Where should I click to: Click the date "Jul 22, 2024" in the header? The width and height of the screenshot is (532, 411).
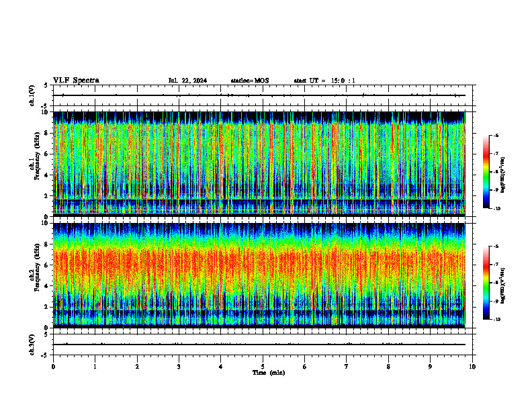point(187,81)
